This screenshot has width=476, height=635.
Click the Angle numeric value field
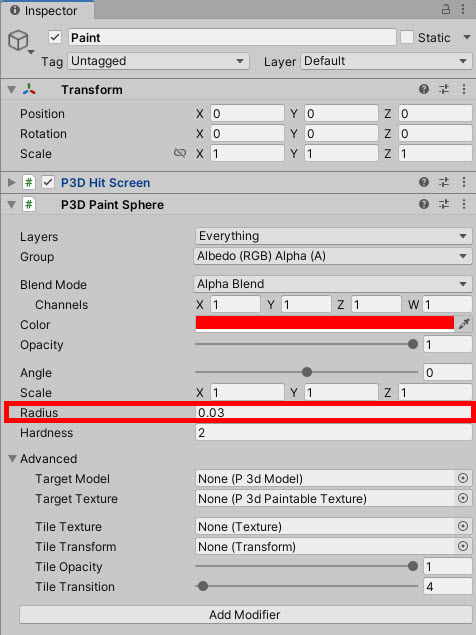tap(448, 372)
